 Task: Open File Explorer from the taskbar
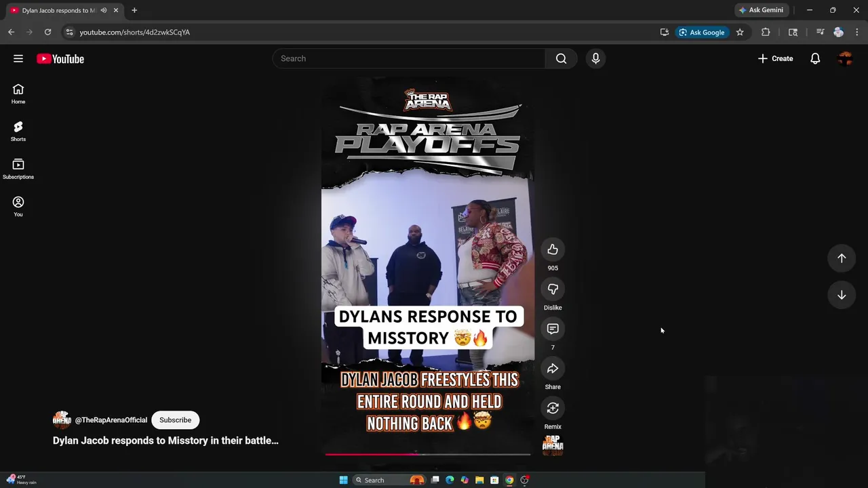(479, 480)
